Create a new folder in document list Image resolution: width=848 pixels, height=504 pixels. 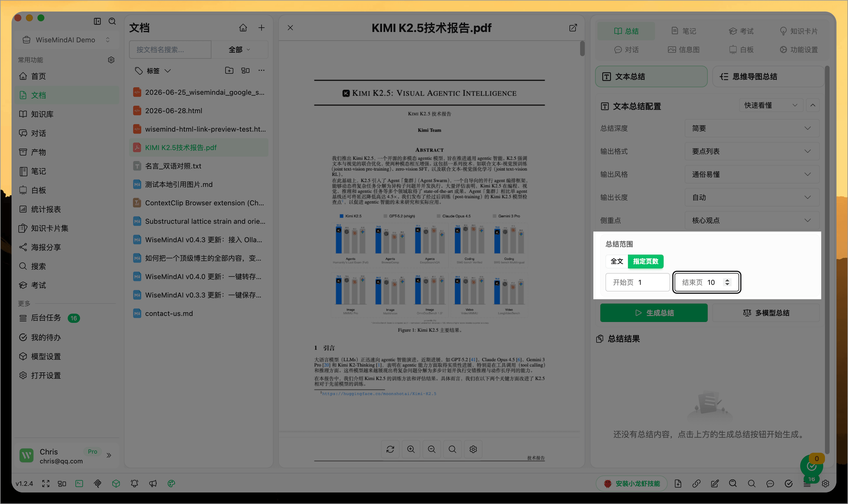click(229, 70)
